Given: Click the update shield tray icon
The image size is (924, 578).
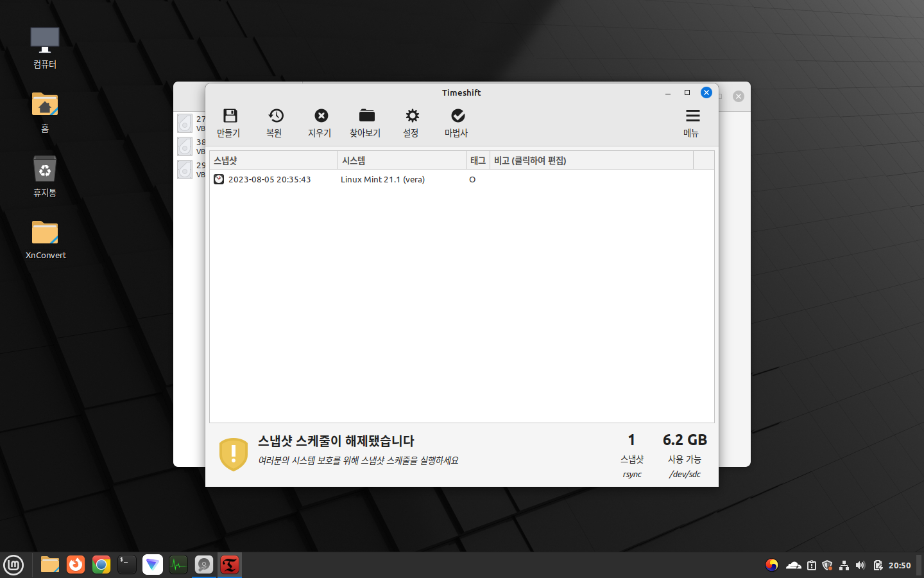Looking at the screenshot, I should pos(827,565).
